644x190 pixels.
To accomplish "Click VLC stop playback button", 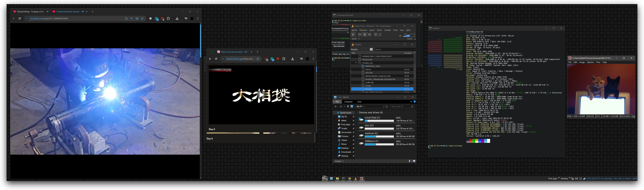I will coord(365,35).
